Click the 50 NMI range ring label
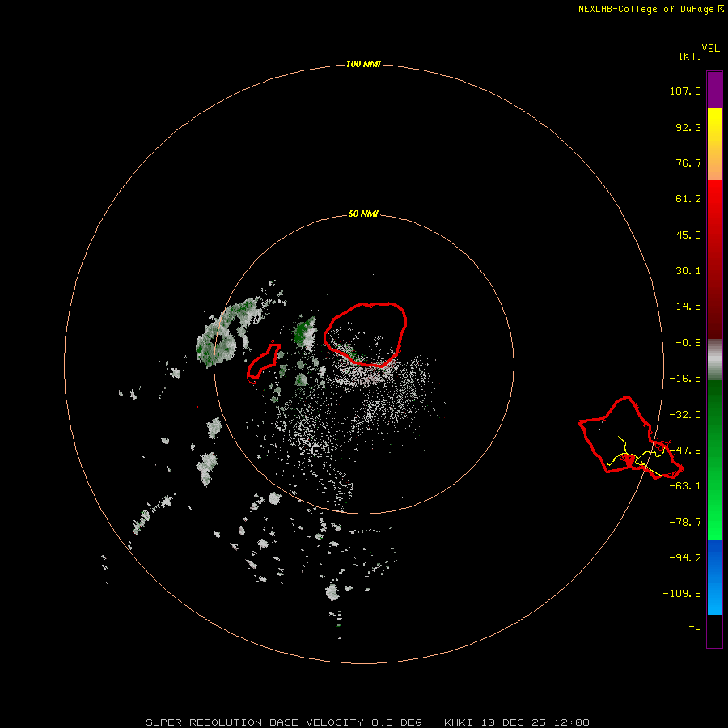Viewport: 728px width, 728px height. coord(363,214)
